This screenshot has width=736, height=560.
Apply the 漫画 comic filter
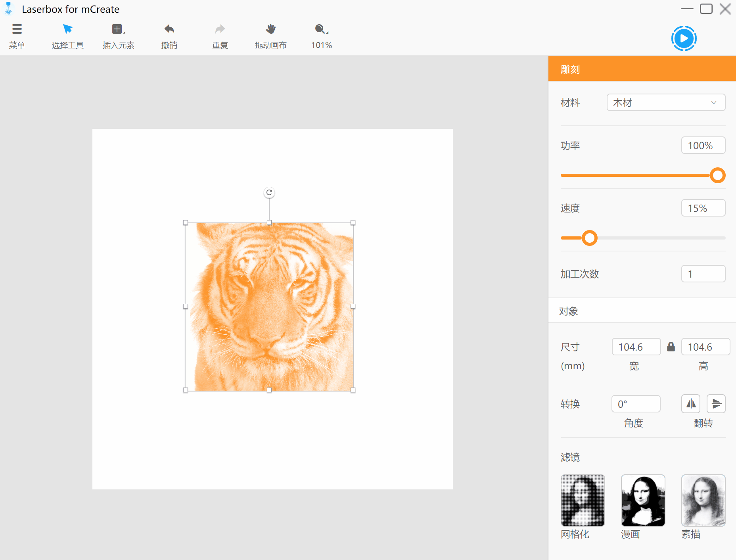pyautogui.click(x=643, y=500)
